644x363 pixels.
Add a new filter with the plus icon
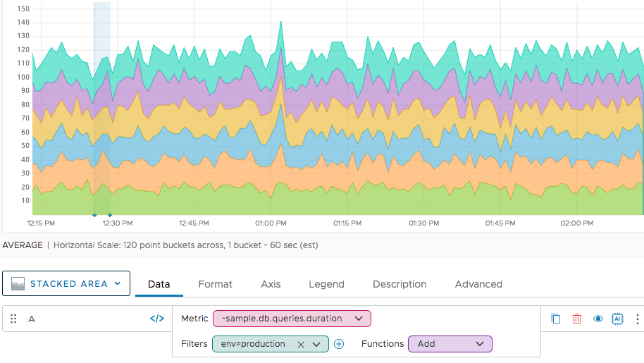(339, 344)
